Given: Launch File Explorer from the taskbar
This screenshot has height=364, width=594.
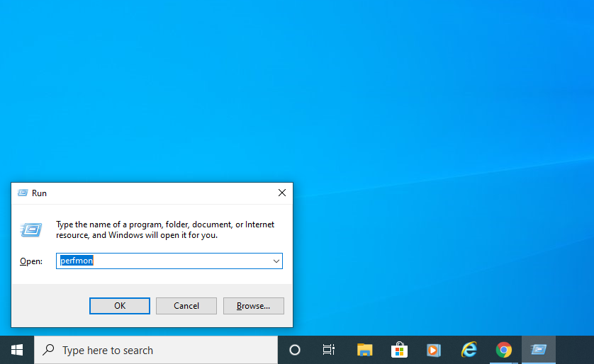Looking at the screenshot, I should tap(364, 350).
